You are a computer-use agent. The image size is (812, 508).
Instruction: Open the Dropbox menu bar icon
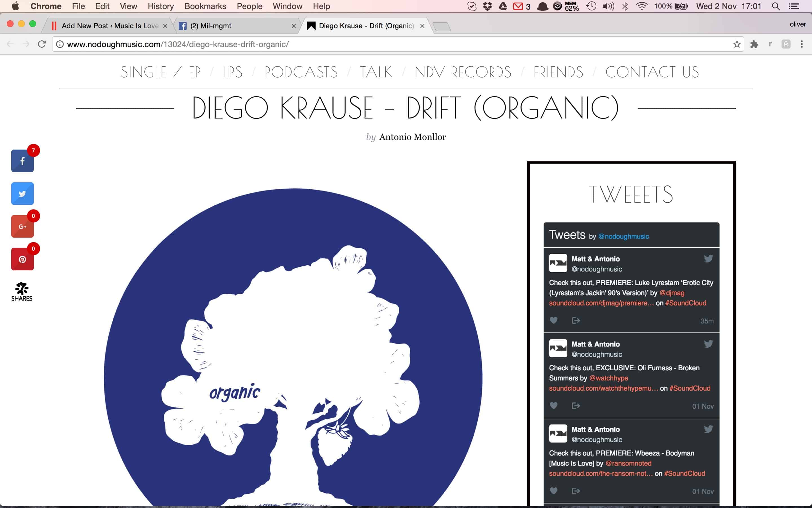point(487,6)
